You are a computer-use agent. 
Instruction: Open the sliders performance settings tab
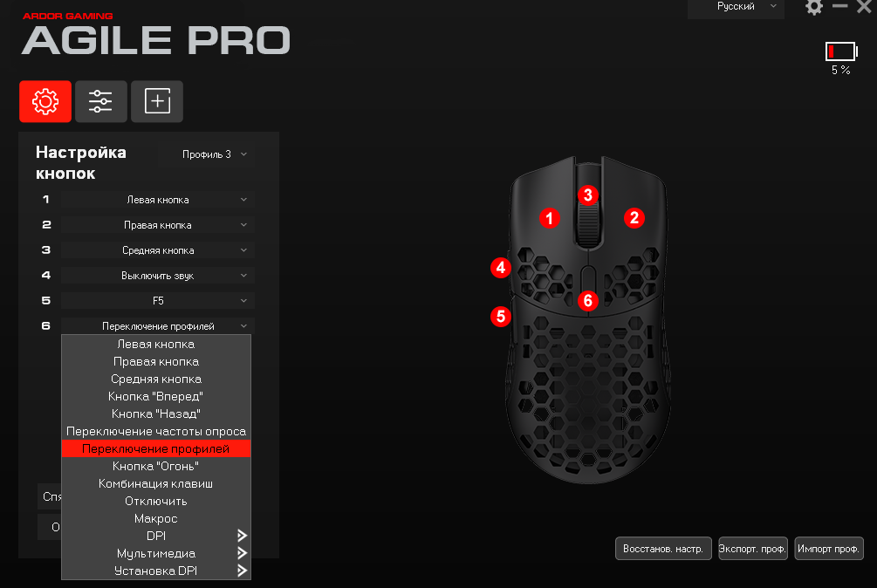(100, 101)
